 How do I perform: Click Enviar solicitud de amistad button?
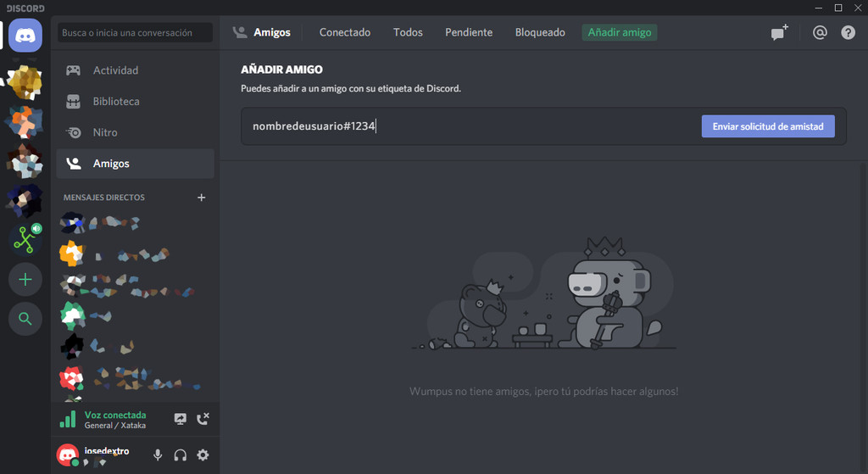coord(768,126)
